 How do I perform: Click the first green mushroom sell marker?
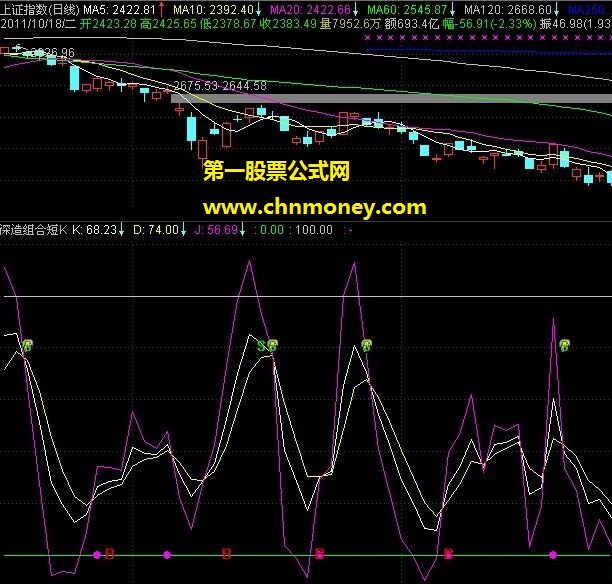point(28,345)
